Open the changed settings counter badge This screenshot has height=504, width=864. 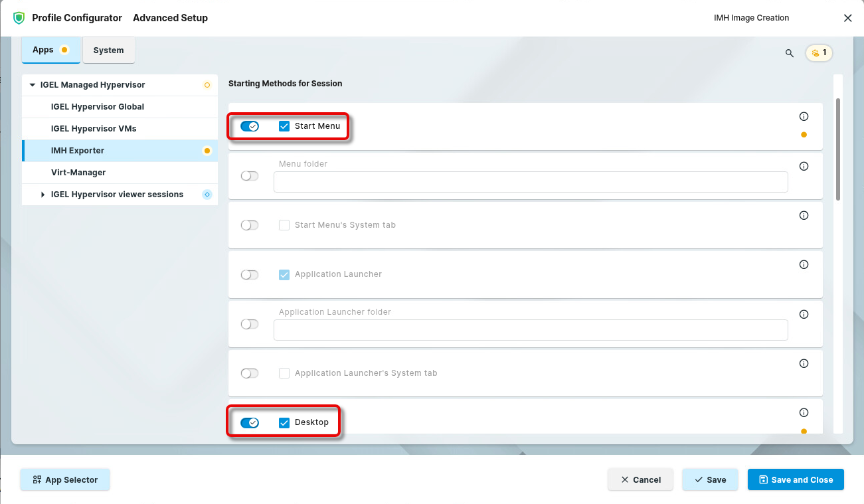point(819,53)
